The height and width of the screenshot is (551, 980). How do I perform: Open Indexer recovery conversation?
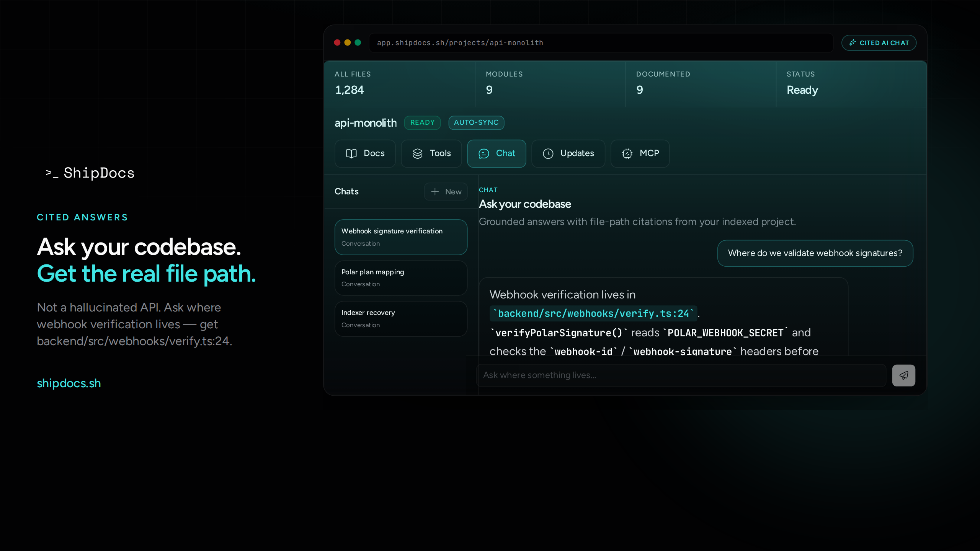click(401, 319)
